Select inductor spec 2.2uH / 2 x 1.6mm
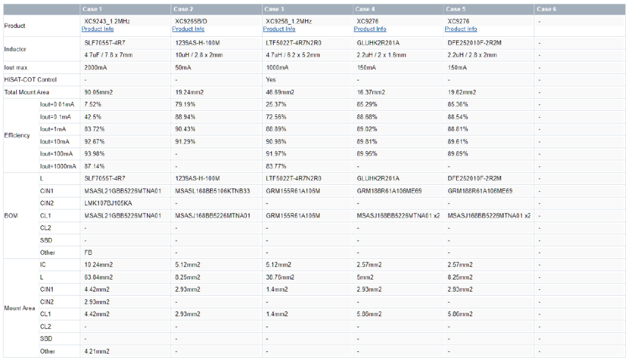 [x=381, y=55]
